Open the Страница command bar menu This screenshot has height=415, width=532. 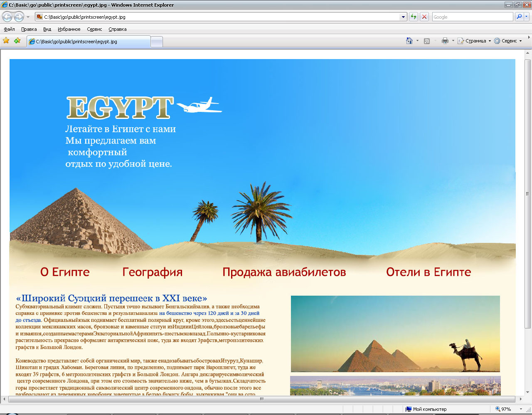[x=474, y=41]
